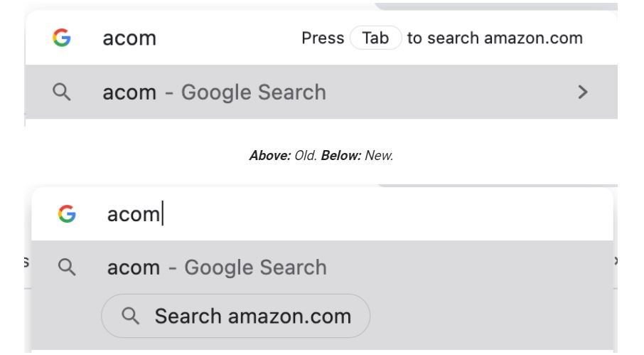
Task: Click the word "Press" in the keyword hint
Action: [x=323, y=38]
